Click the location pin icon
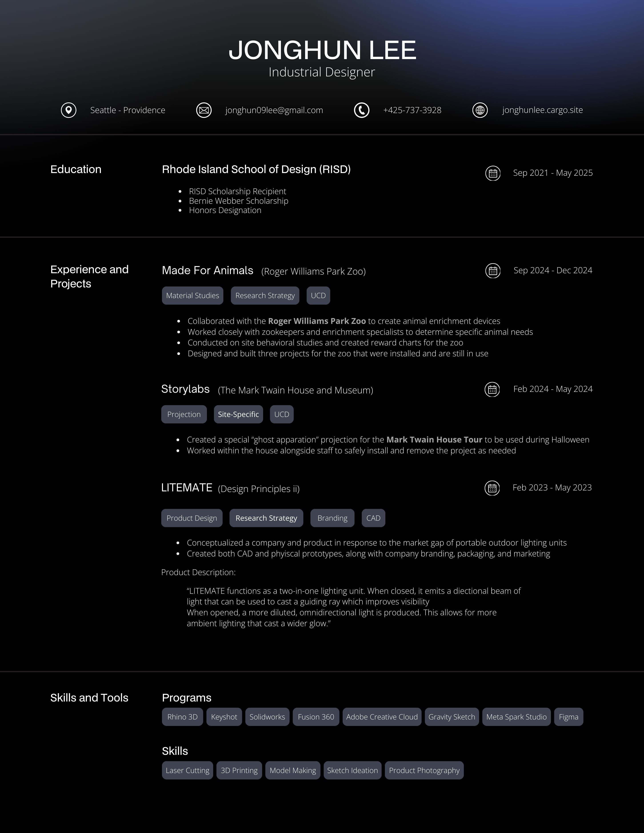The image size is (644, 833). [69, 110]
